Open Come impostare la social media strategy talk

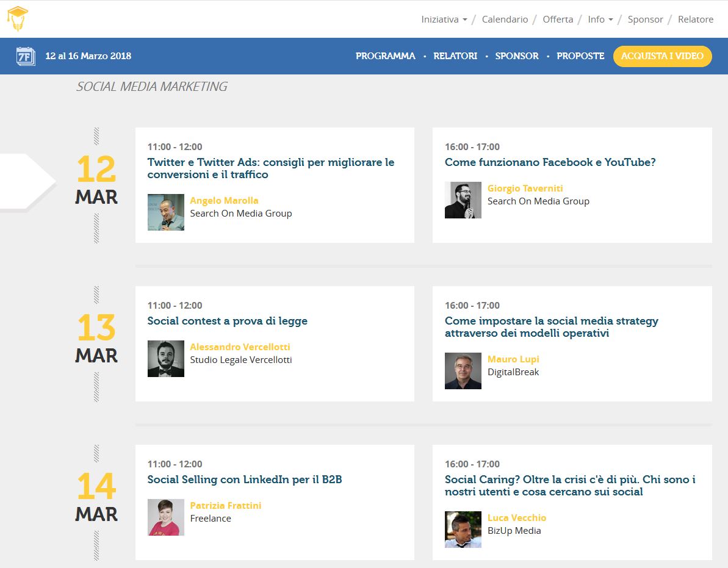(551, 327)
